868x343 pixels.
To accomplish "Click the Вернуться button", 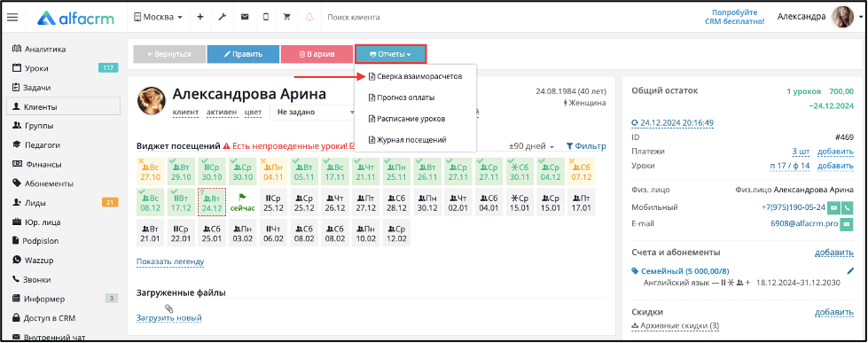I will tap(169, 54).
